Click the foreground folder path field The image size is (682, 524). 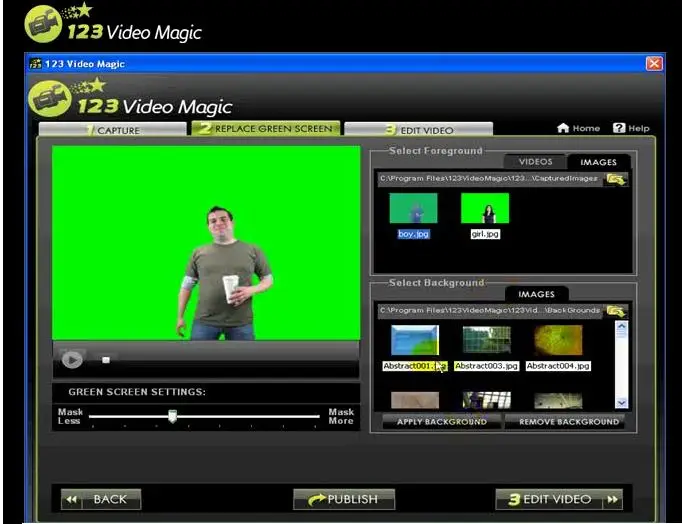click(490, 178)
